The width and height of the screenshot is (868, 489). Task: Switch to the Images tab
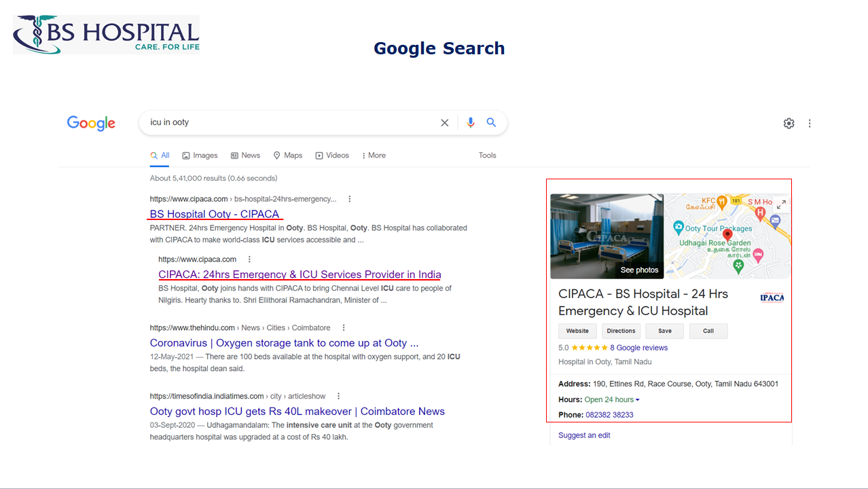(200, 156)
